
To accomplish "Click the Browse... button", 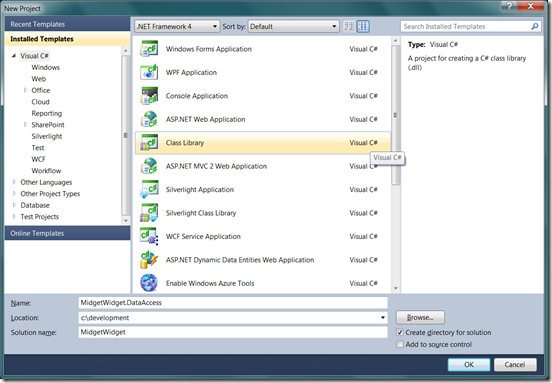I will (420, 318).
